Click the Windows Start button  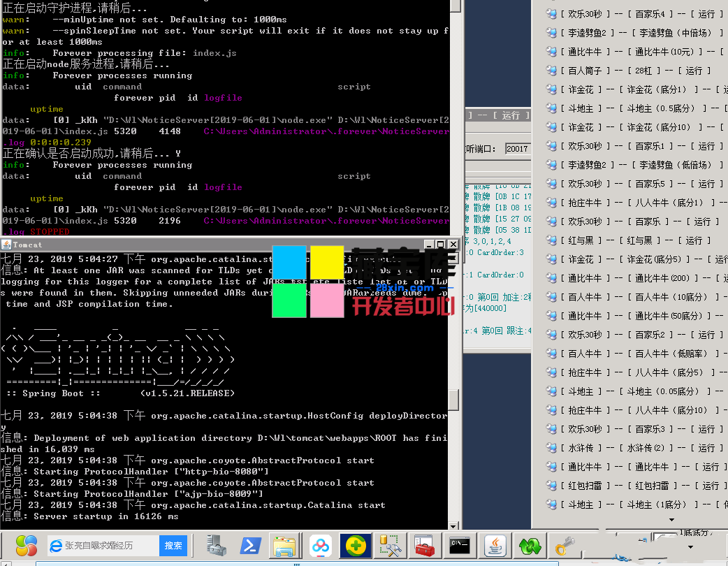tap(26, 545)
